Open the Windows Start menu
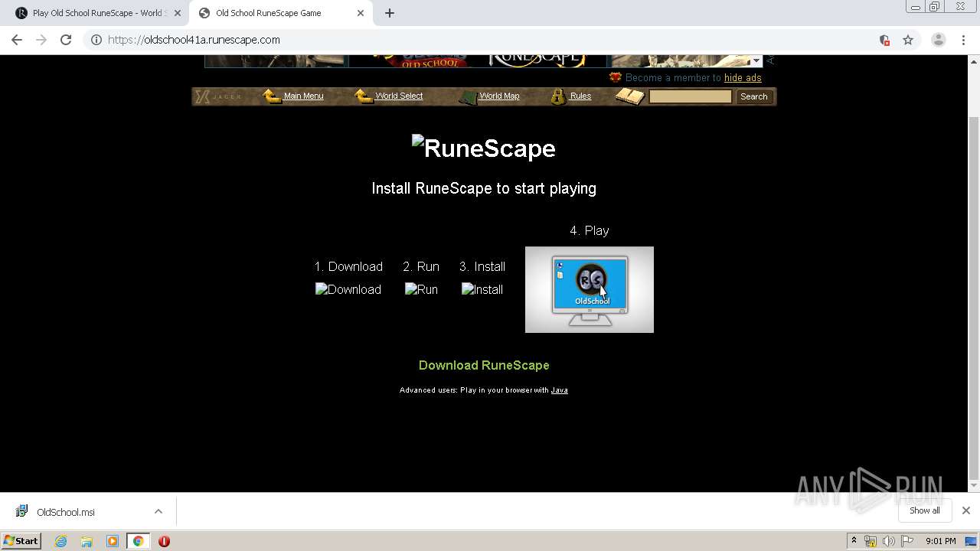 click(21, 540)
